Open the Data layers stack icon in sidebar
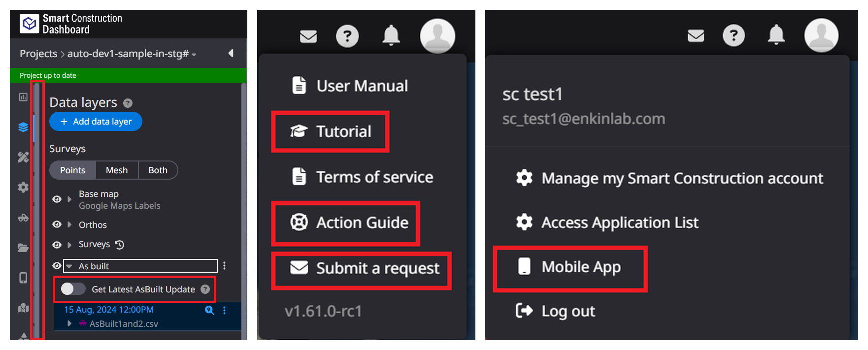 click(x=23, y=127)
